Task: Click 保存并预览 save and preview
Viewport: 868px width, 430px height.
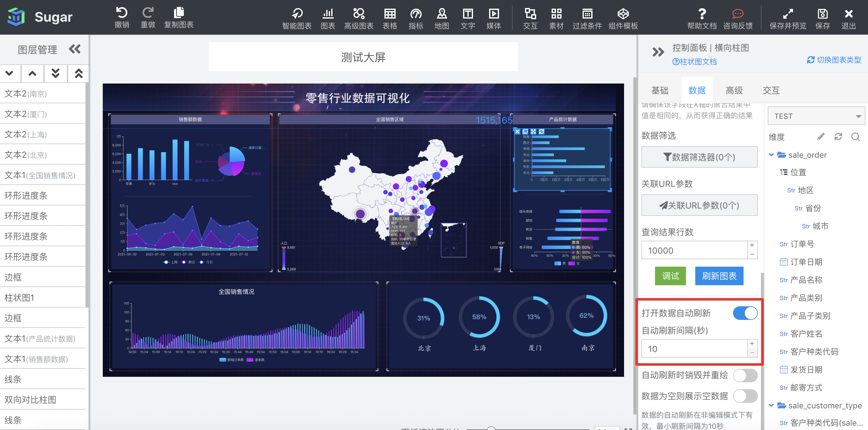Action: pyautogui.click(x=788, y=19)
